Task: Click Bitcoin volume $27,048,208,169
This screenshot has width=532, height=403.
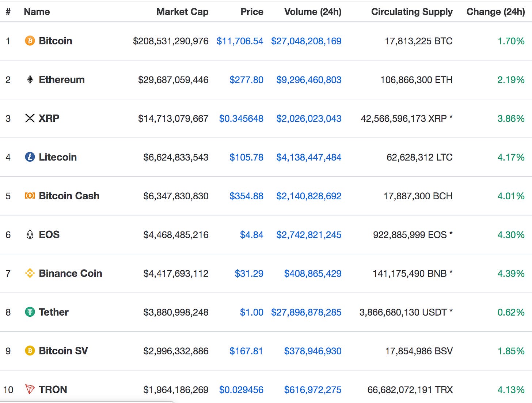Action: [x=306, y=41]
